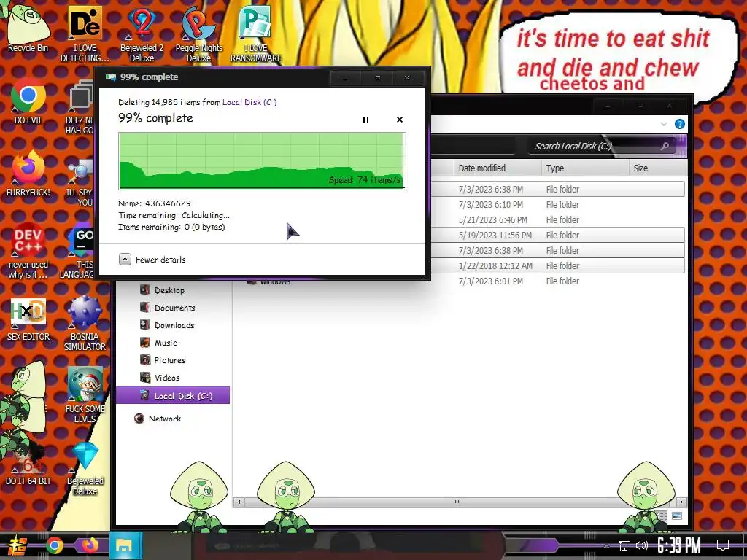
Task: Open the volume tray icon
Action: pos(642,545)
